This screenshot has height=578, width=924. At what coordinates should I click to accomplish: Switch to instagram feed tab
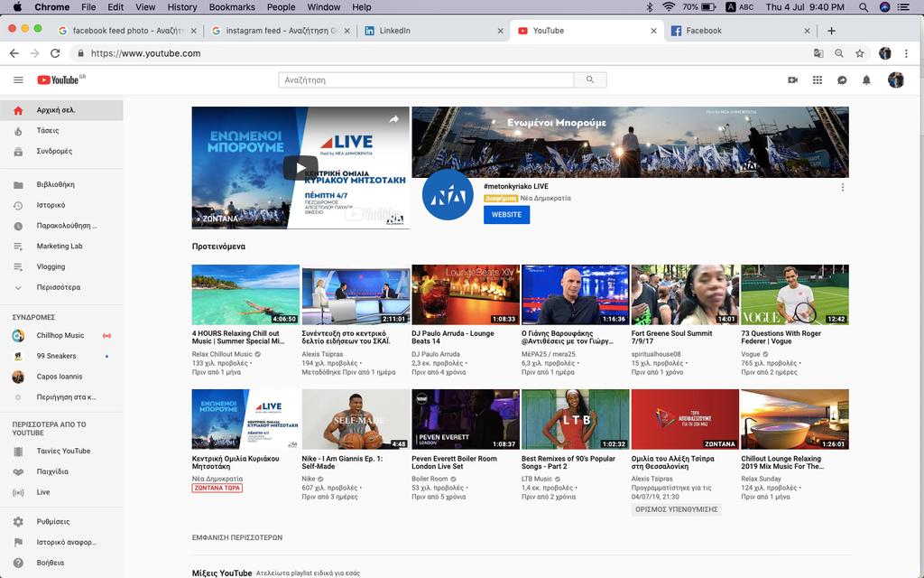pos(281,31)
